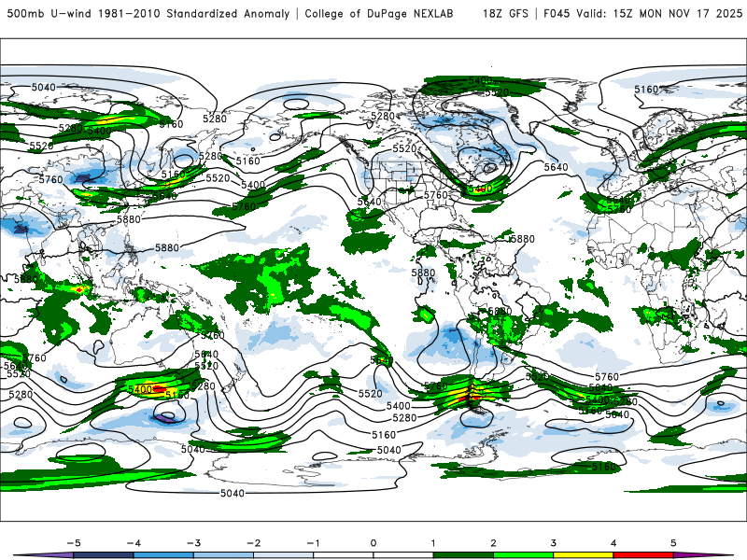Click the '1' colorbar label
The width and height of the screenshot is (747, 560).
433,543
